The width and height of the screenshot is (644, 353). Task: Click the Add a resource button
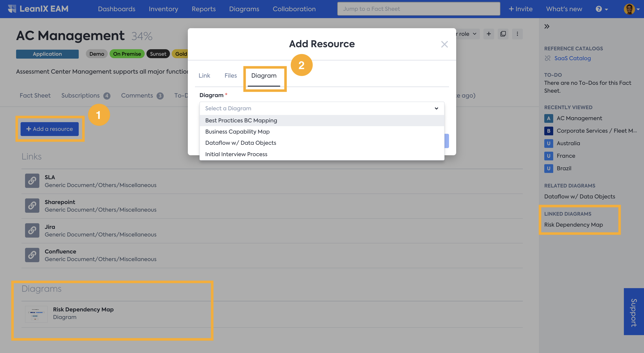click(49, 129)
